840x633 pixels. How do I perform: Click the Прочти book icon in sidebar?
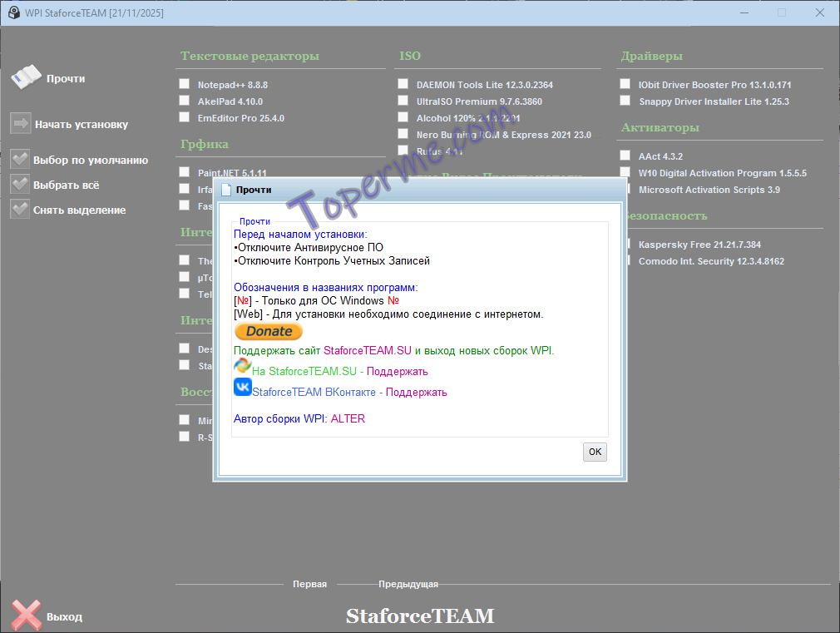(x=26, y=77)
